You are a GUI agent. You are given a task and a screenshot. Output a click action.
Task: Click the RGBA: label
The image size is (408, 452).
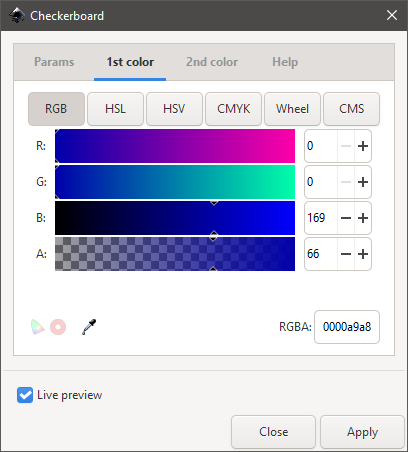click(295, 327)
